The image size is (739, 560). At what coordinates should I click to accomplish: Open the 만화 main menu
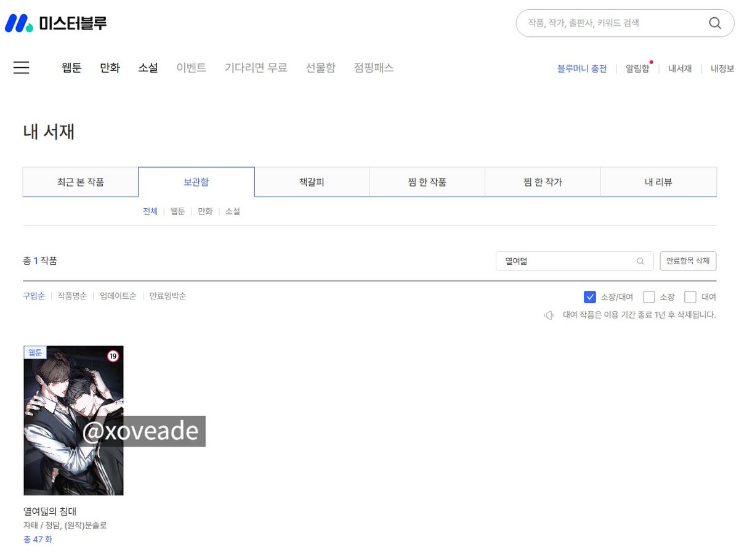(110, 68)
